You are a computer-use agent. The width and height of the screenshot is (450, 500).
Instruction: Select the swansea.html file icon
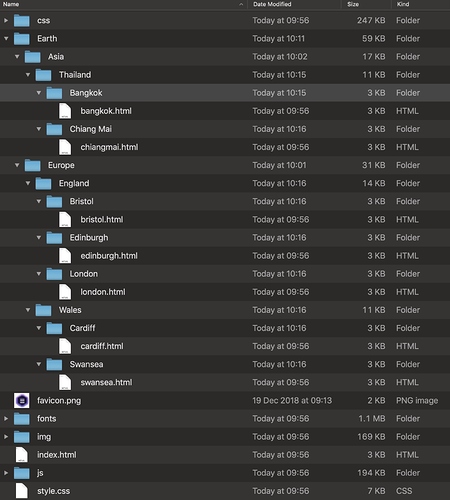tap(65, 382)
